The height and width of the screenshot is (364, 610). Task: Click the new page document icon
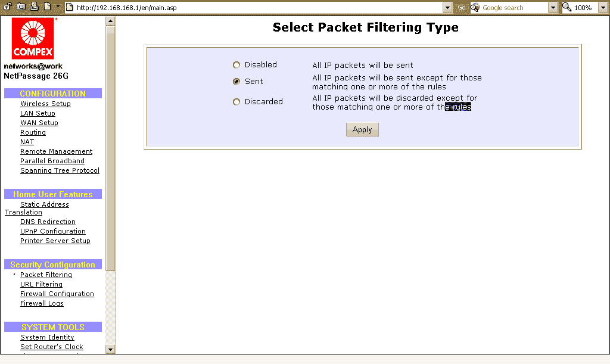(47, 7)
